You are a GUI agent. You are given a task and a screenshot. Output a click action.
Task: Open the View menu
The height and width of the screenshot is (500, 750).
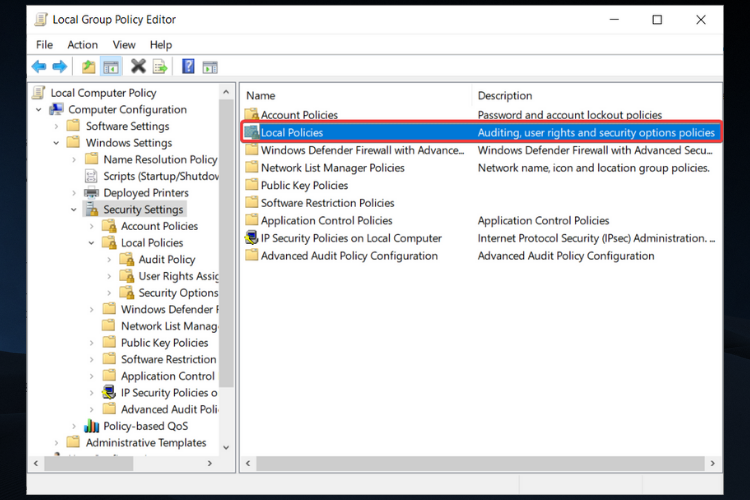(124, 44)
